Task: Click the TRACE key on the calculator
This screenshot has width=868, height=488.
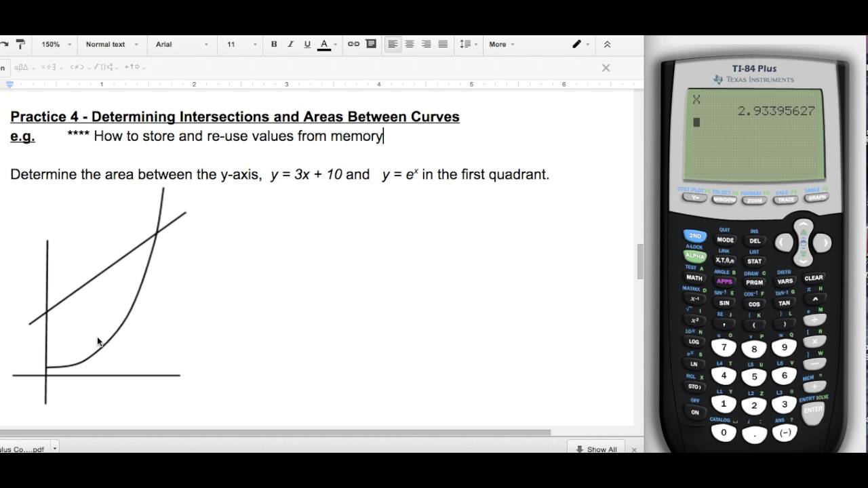Action: point(785,199)
